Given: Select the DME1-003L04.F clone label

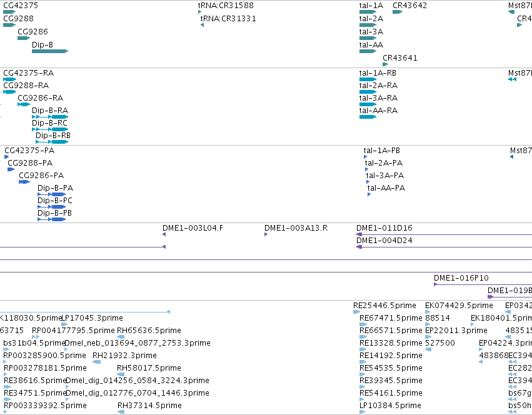Looking at the screenshot, I should [x=193, y=228].
